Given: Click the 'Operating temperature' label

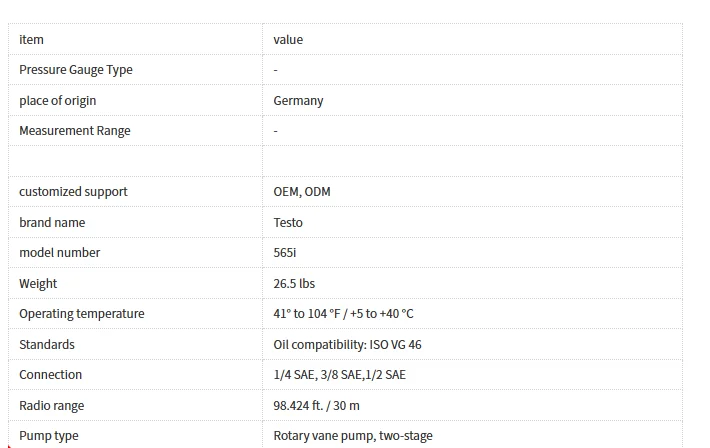Looking at the screenshot, I should point(82,314).
